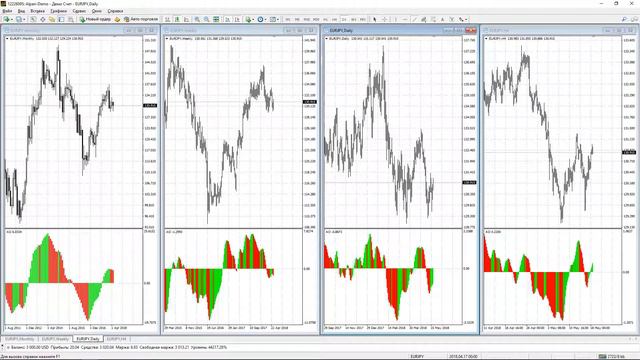Screen dimensions: 640x360
Task: Select the D1 timeframe button
Action: point(344,19)
